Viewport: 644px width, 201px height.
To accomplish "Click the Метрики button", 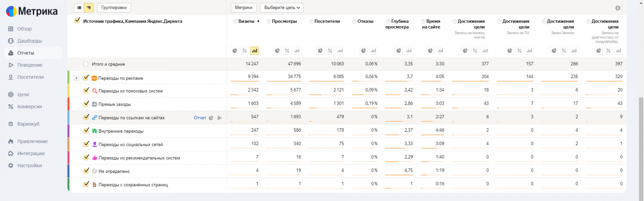I will (244, 8).
